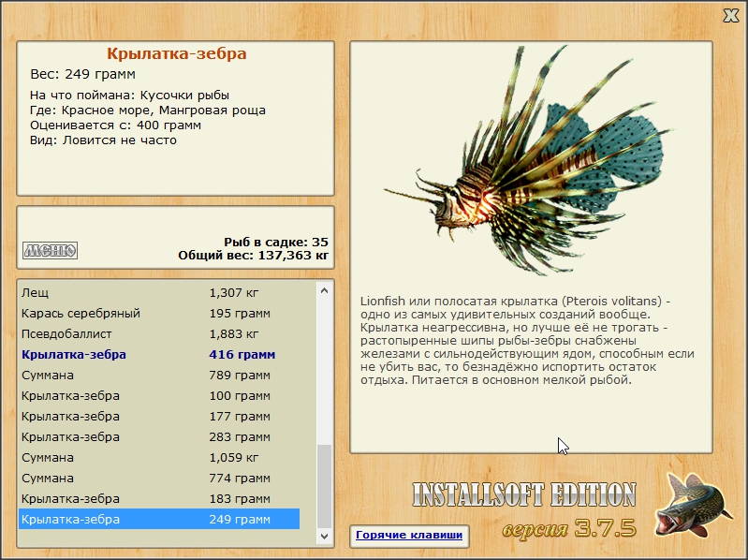Close the fish keepnet window
This screenshot has width=748, height=560.
(x=731, y=16)
